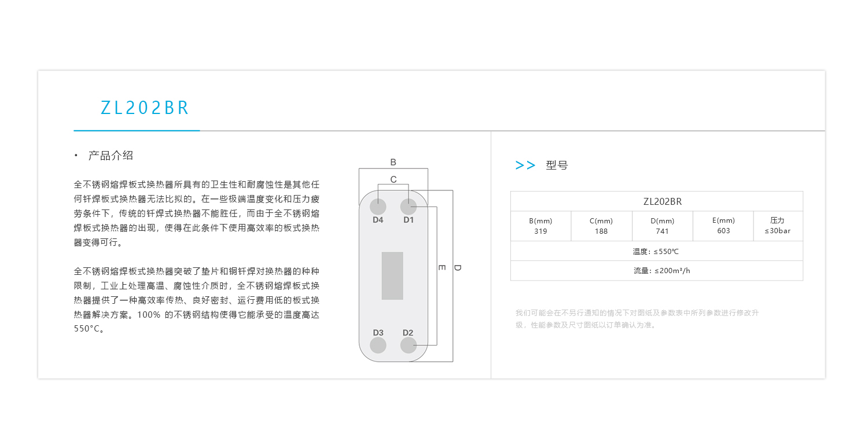Click the gray disclaimer note below table
This screenshot has height=434, width=868.
tap(637, 319)
